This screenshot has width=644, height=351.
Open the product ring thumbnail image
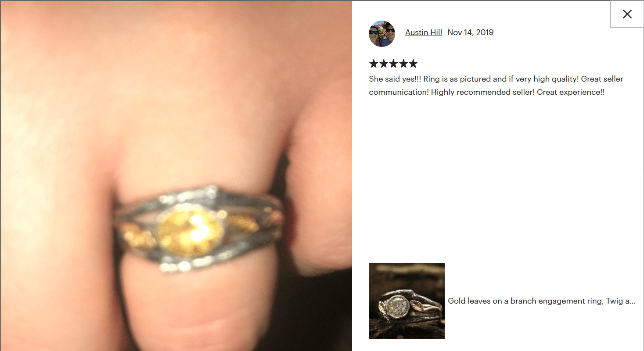[x=407, y=301]
